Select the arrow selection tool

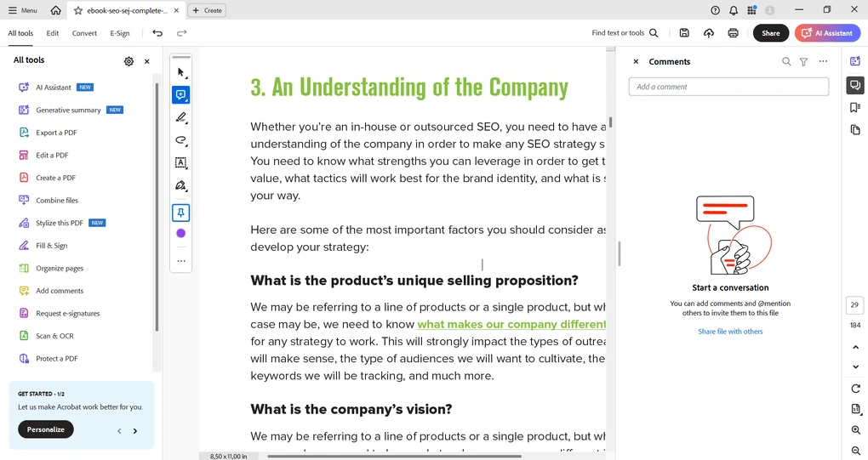pyautogui.click(x=180, y=72)
